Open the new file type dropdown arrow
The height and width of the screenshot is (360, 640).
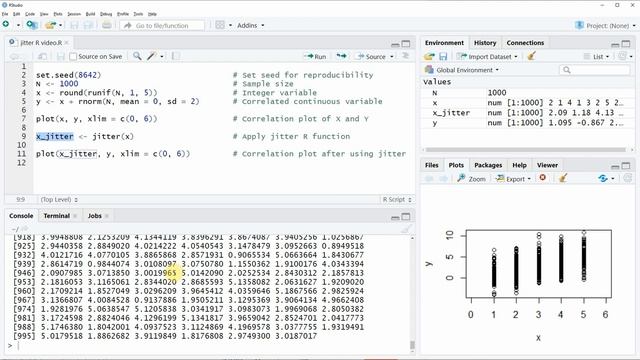point(18,25)
